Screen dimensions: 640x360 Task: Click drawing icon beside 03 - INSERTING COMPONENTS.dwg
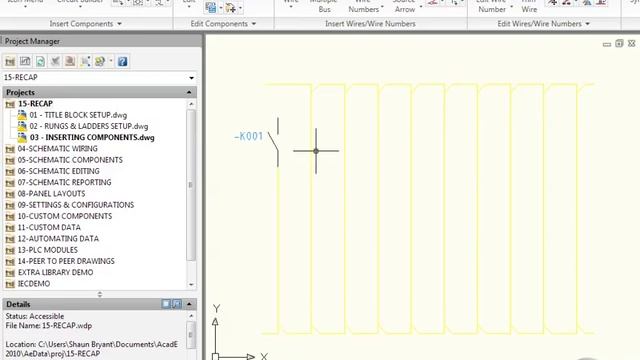[x=22, y=138]
